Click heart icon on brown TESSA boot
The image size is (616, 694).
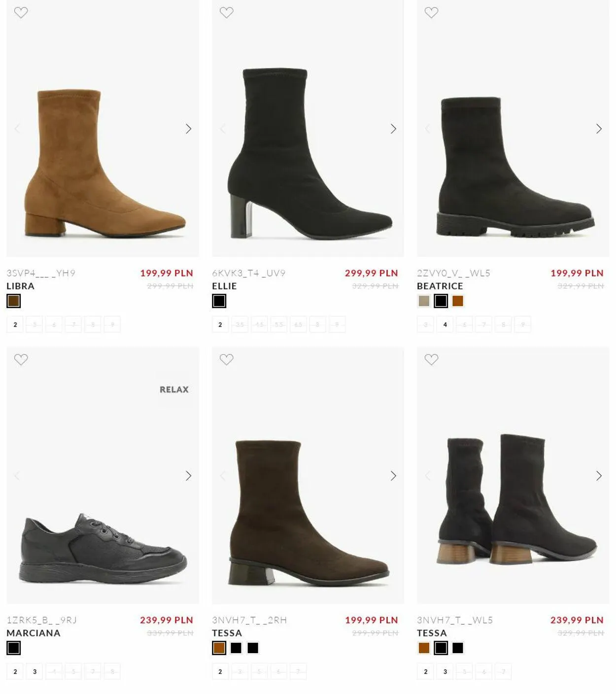[226, 359]
